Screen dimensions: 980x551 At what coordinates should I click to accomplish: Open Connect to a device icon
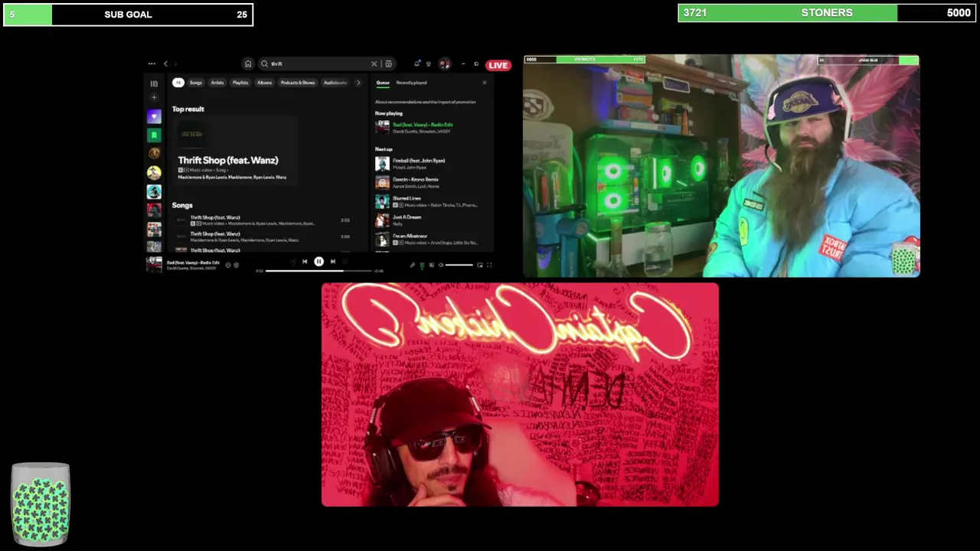click(x=432, y=265)
